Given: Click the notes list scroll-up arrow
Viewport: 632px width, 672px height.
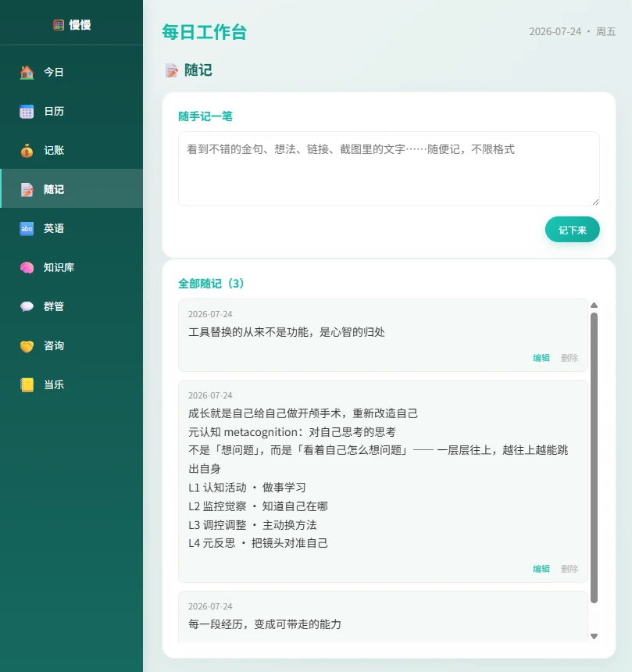Looking at the screenshot, I should [x=594, y=306].
